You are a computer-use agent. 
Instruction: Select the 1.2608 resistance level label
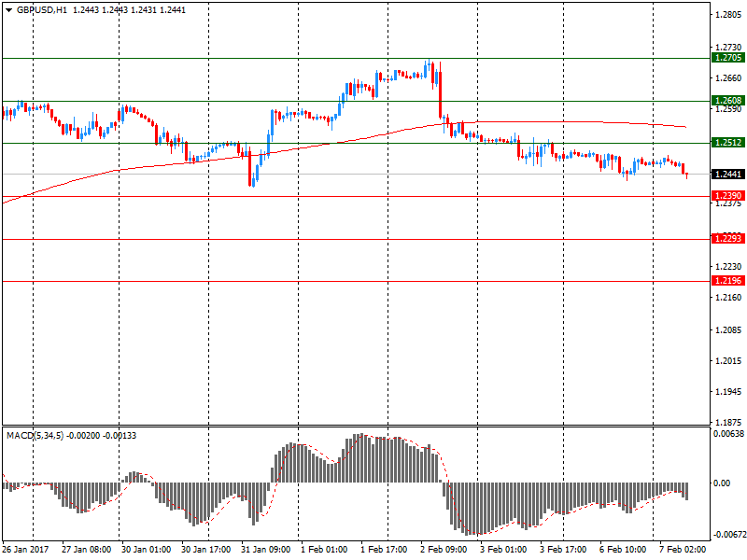pos(728,101)
